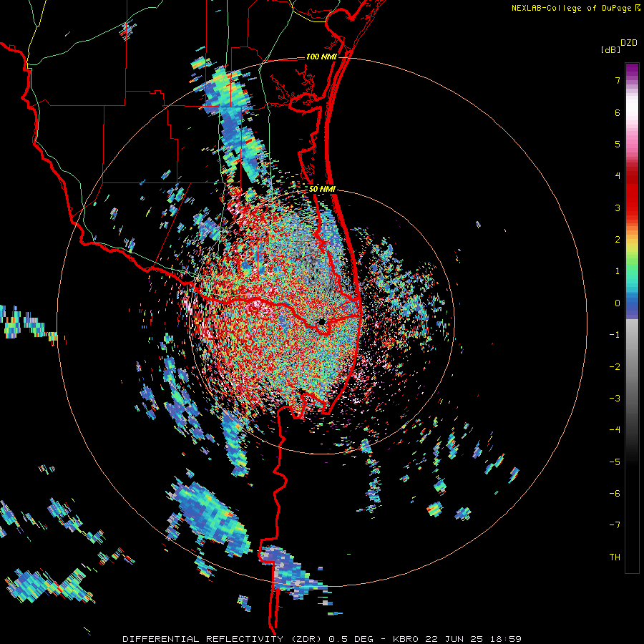Click the -6 value on color scale
Screen dimensions: 644x644
pyautogui.click(x=615, y=494)
